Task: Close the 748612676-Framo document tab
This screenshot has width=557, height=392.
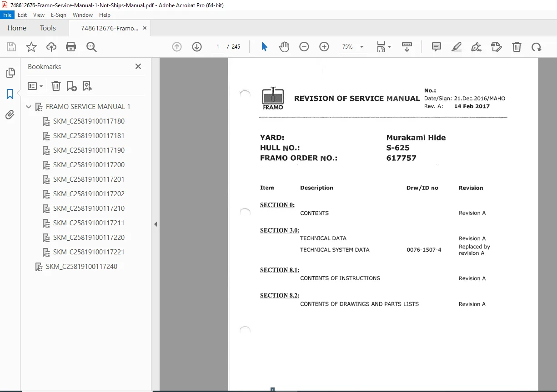Action: coord(145,28)
